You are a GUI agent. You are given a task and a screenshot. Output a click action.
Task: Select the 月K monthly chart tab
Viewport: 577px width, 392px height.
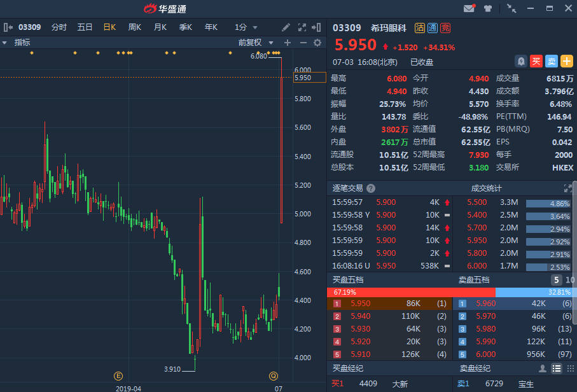point(160,27)
